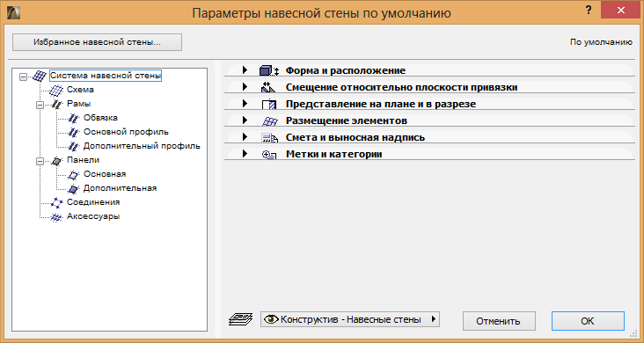Viewport: 644px width, 343px height.
Task: Open Представление на плане и в разрезе title
Action: (x=381, y=104)
